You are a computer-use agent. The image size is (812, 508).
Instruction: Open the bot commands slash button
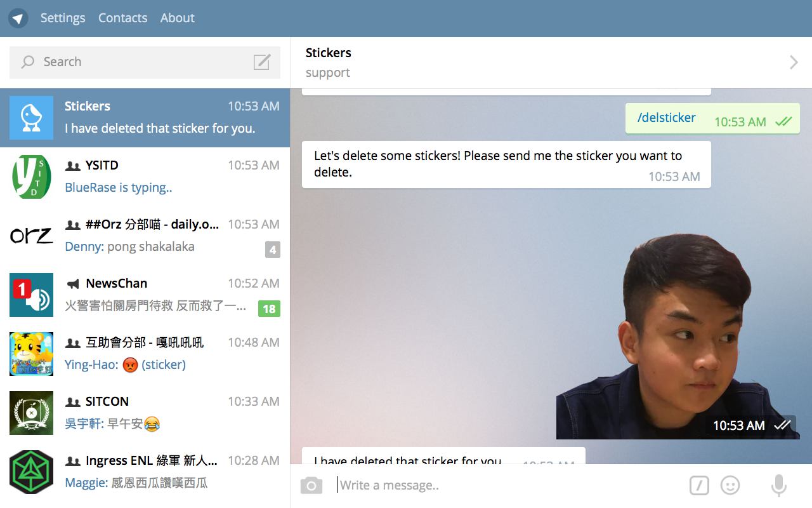[x=699, y=486]
